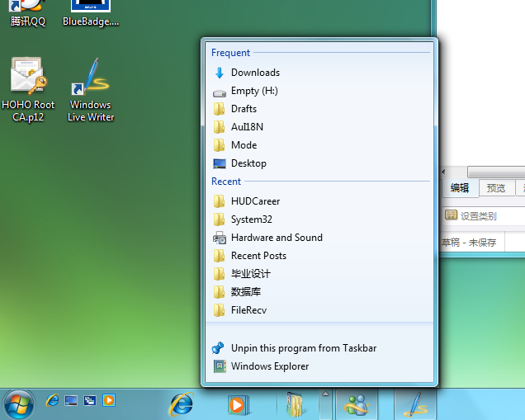Select the 腾讯QQ desktop shortcut
The width and height of the screenshot is (525, 420).
coord(28,14)
